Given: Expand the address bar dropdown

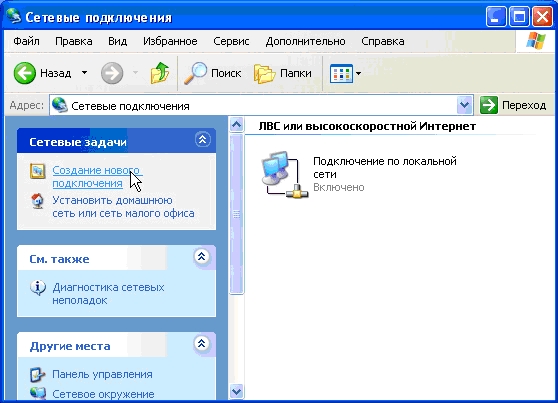Looking at the screenshot, I should click(x=464, y=105).
